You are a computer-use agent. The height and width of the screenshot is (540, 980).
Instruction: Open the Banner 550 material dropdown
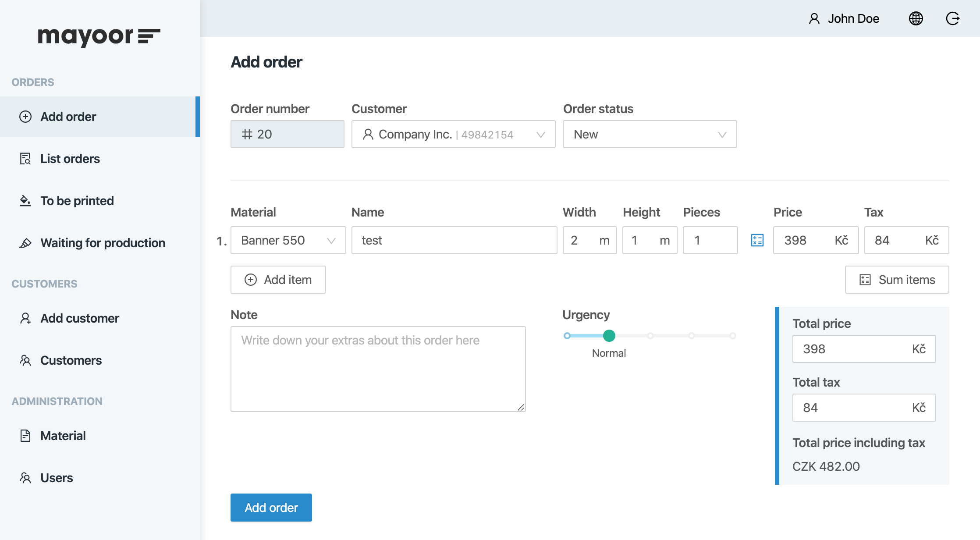(288, 240)
